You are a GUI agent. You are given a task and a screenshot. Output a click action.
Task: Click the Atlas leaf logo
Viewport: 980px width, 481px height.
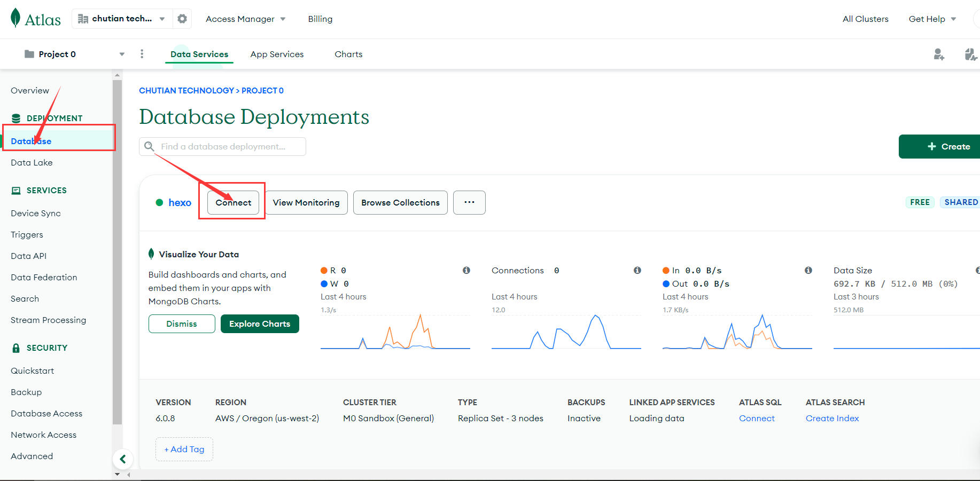pos(16,18)
